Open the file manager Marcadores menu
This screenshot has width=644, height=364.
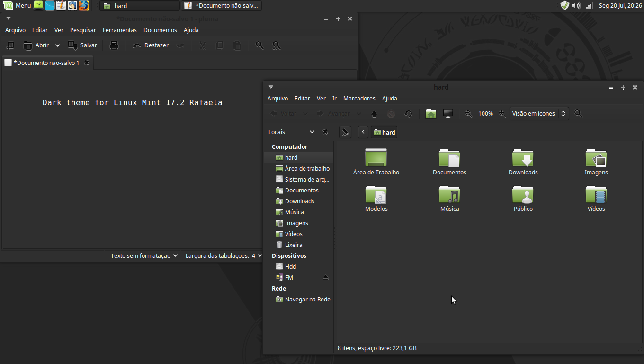pos(359,98)
